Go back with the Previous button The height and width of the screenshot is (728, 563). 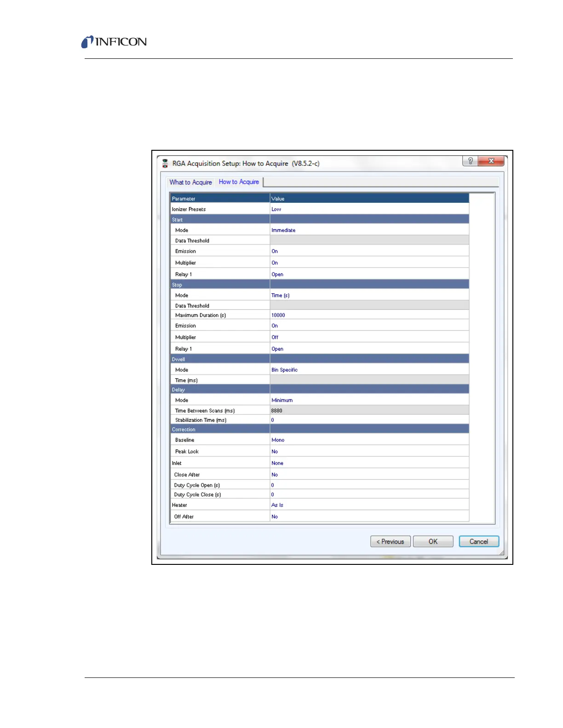coord(391,541)
